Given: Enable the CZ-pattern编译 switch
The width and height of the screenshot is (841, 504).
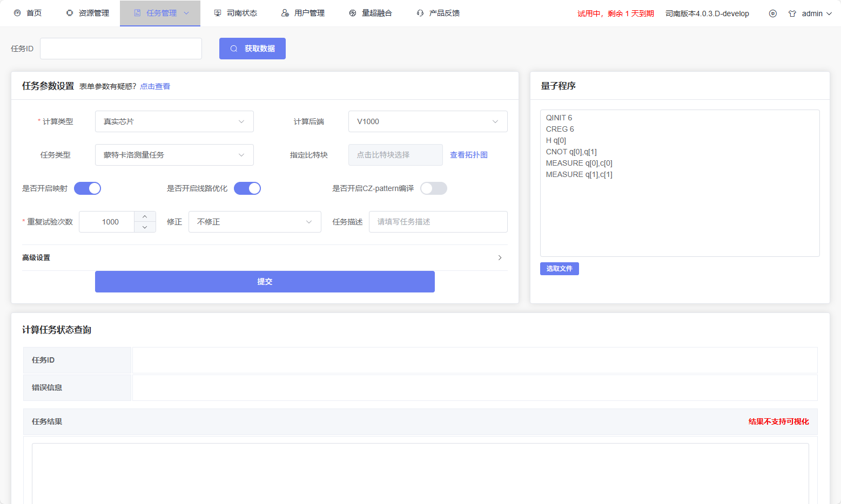Looking at the screenshot, I should click(x=434, y=188).
